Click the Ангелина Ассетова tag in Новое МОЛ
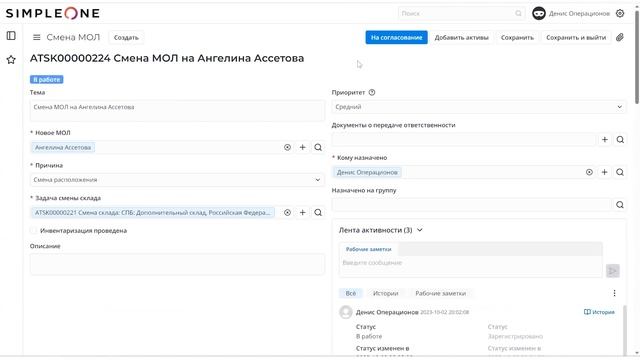Viewport: 640px width, 360px height. tap(63, 147)
